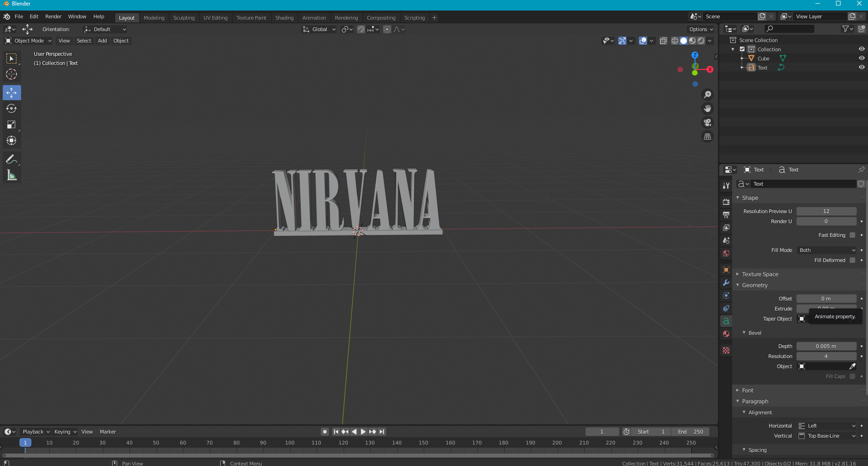Hide the Cube object in the Outliner

coord(862,58)
